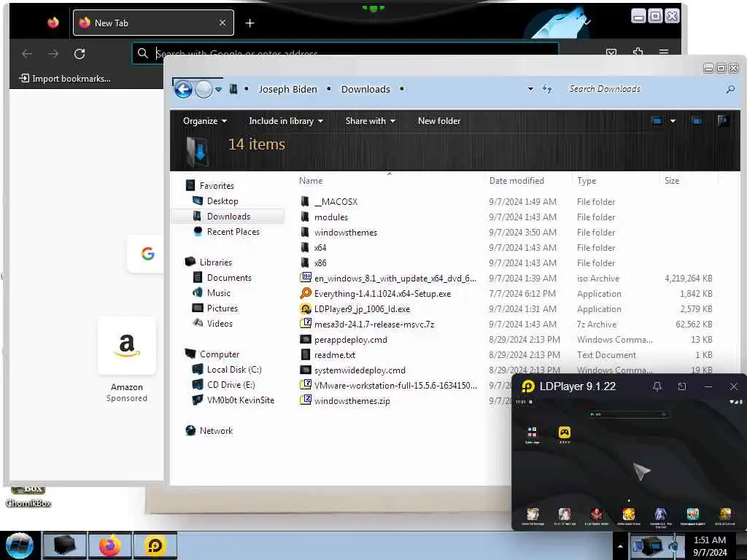Sort by the Size column header
Image resolution: width=747 pixels, height=560 pixels.
coord(672,181)
